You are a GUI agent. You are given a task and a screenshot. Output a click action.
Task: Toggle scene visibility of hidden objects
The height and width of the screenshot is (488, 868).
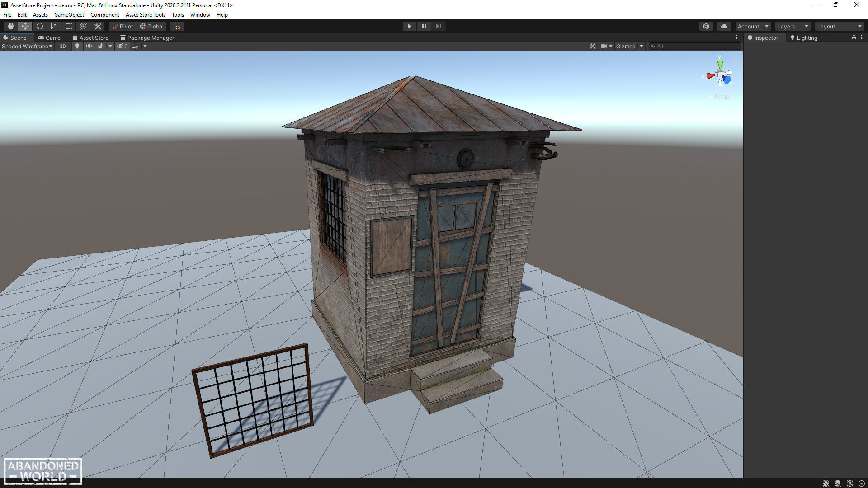tap(122, 46)
